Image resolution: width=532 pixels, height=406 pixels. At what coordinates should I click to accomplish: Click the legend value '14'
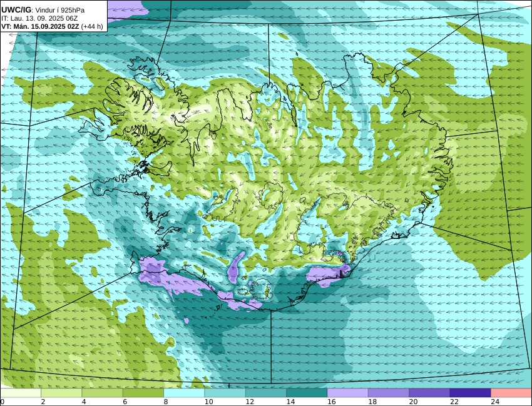[290, 402]
